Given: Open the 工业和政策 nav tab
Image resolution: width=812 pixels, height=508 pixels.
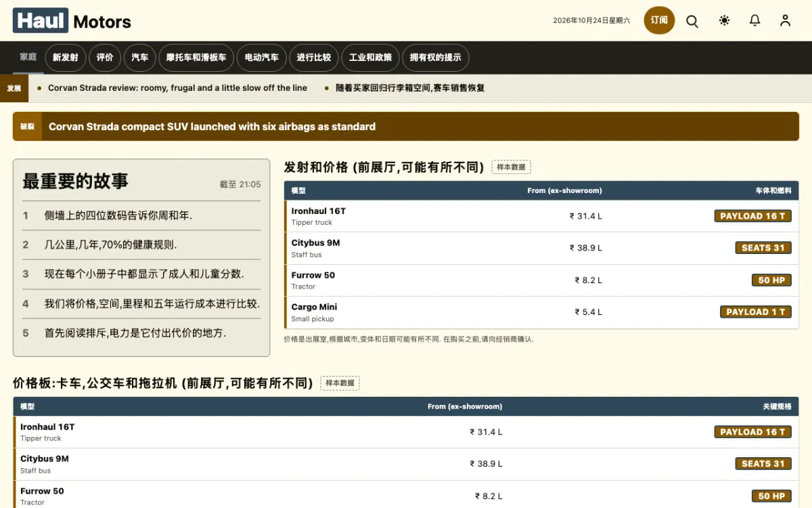Looking at the screenshot, I should pos(370,58).
